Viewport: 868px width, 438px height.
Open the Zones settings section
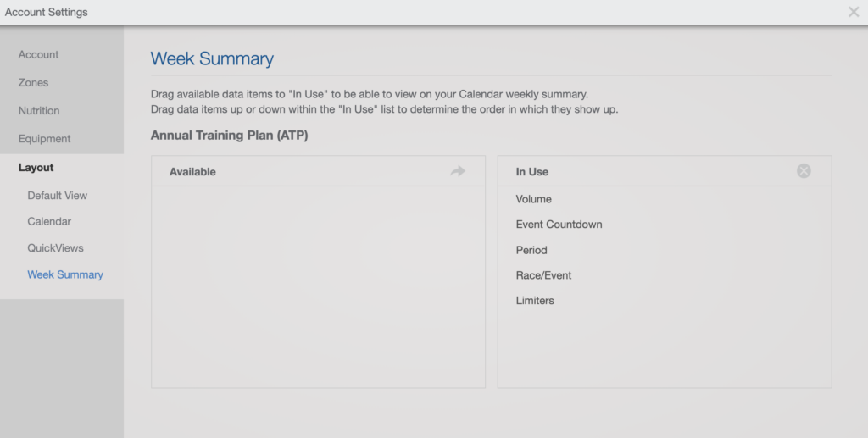pyautogui.click(x=33, y=82)
